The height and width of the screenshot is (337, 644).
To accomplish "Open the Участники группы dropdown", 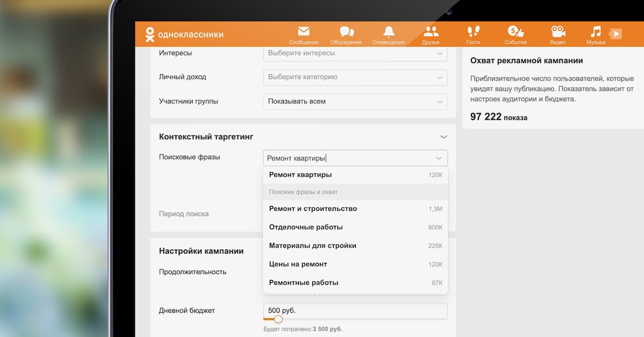I will coord(355,101).
